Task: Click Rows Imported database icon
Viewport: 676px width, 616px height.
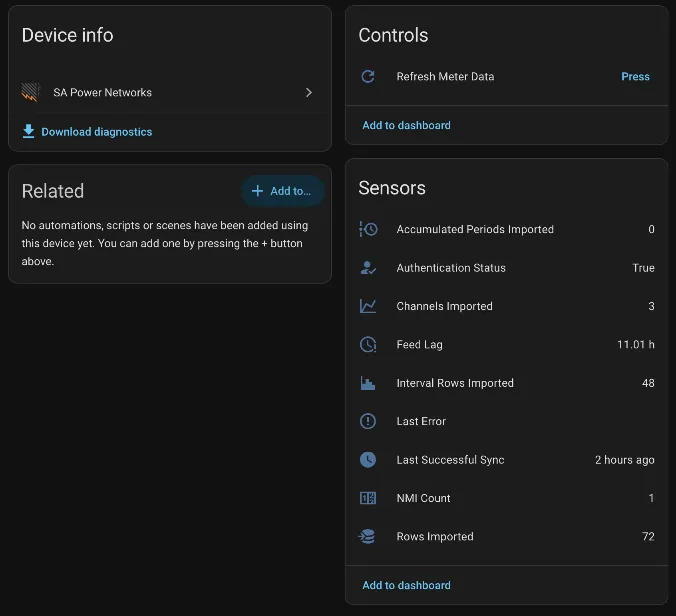Action: pyautogui.click(x=367, y=536)
